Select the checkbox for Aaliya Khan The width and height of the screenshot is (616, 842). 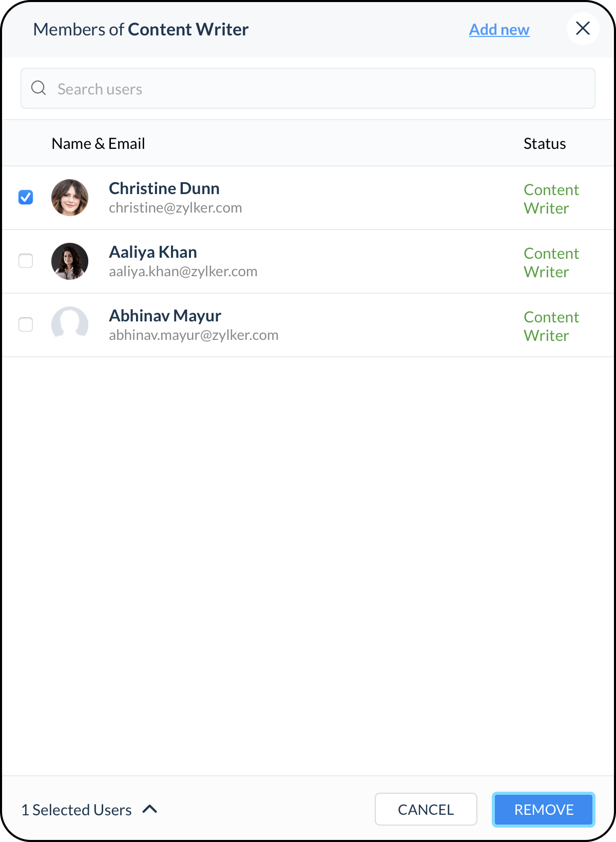(x=26, y=261)
